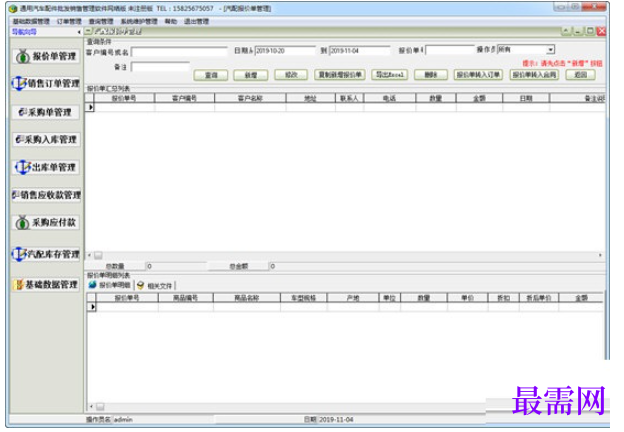Open 汽配库存管理 in the sidebar
The width and height of the screenshot is (624, 432).
[x=46, y=254]
